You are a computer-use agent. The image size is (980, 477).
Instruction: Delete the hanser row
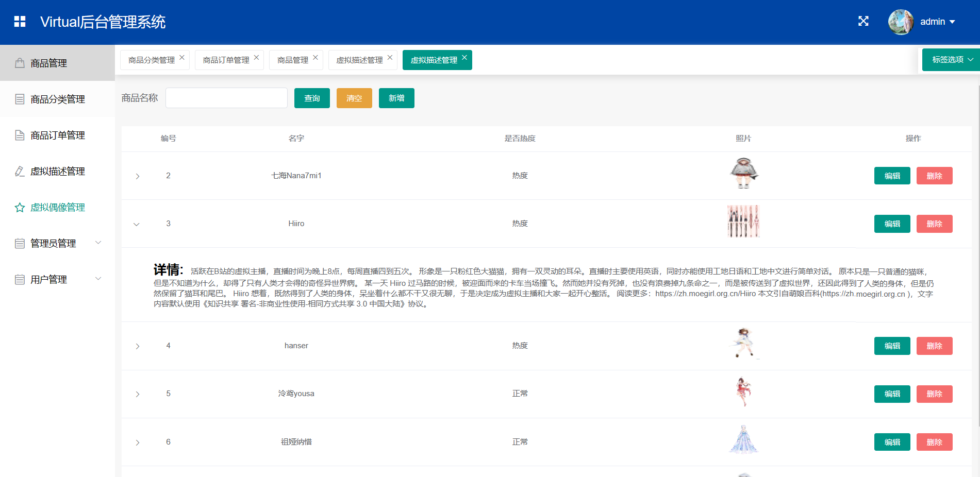pos(934,346)
